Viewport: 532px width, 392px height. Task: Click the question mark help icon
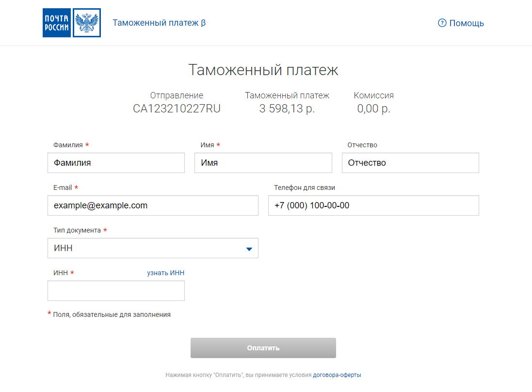click(x=442, y=23)
